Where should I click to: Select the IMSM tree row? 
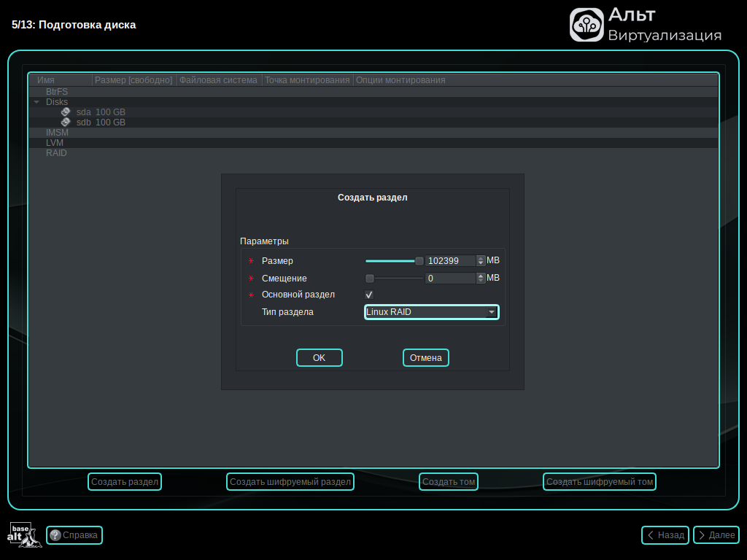[x=373, y=133]
